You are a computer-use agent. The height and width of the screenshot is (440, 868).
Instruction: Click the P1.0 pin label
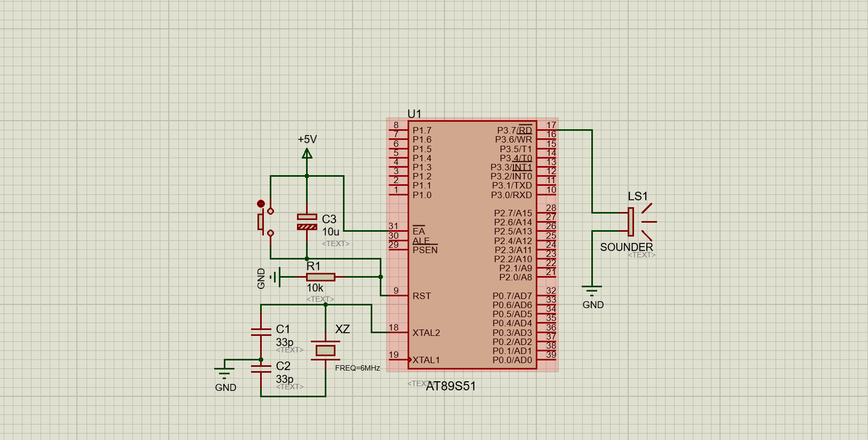(x=422, y=195)
